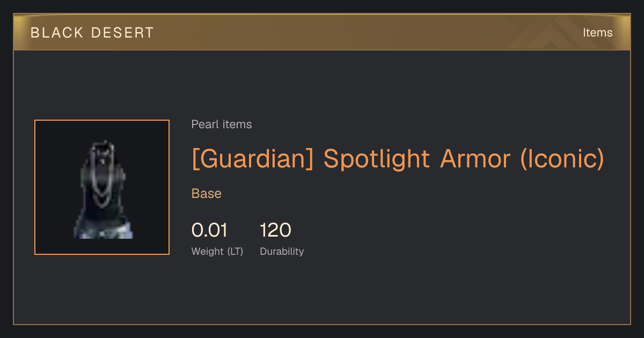Click the 120 durability value
Image resolution: width=644 pixels, height=338 pixels.
[x=275, y=230]
